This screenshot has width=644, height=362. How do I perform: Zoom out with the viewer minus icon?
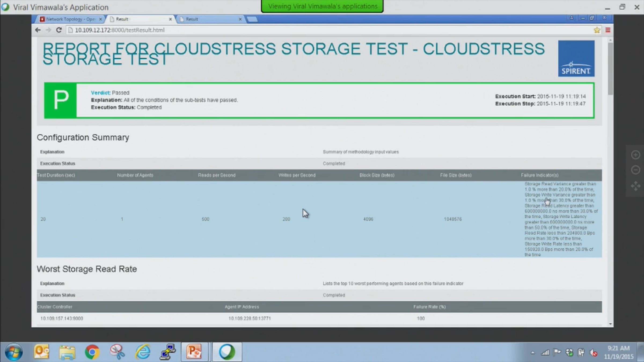coord(635,170)
